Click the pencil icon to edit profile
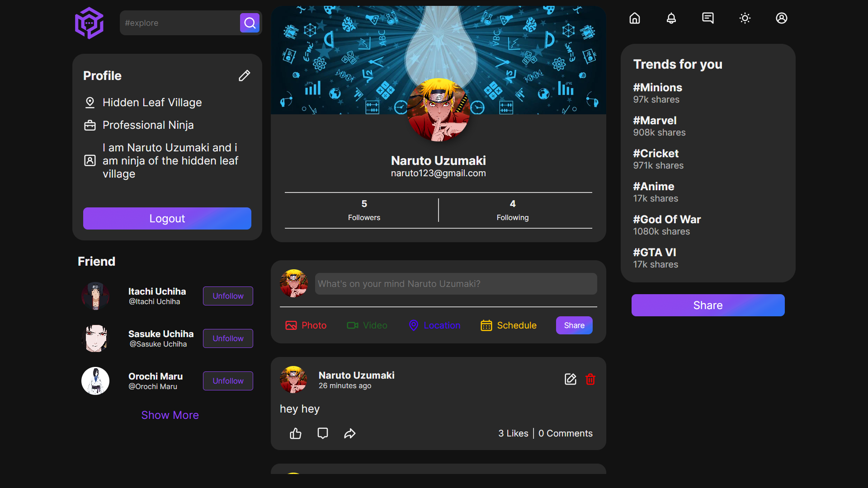This screenshot has height=488, width=868. click(244, 75)
